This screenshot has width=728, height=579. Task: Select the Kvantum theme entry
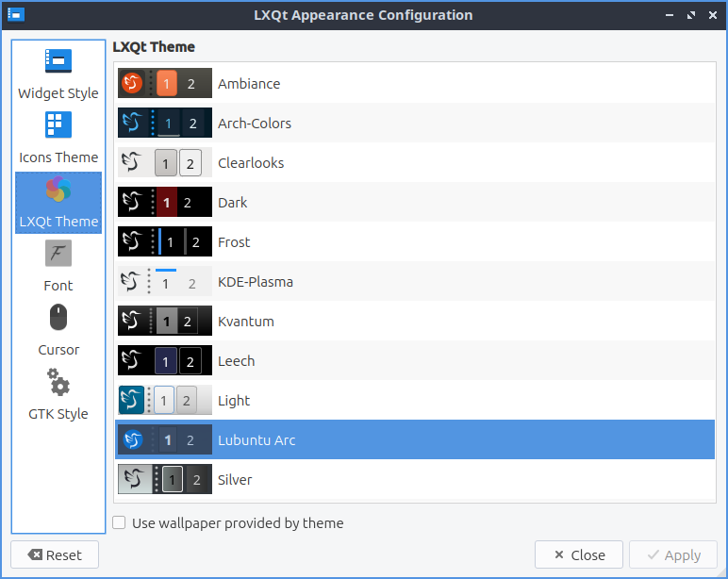(245, 322)
